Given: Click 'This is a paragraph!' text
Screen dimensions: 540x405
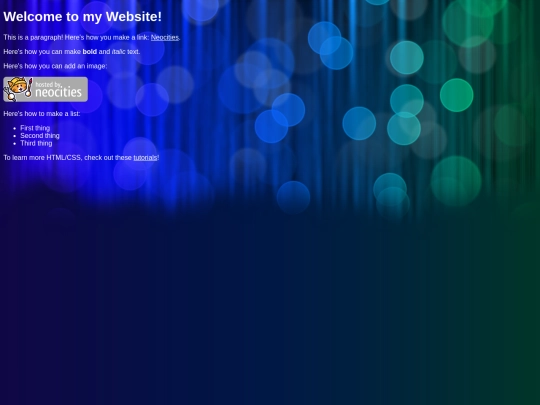Looking at the screenshot, I should coord(33,38).
